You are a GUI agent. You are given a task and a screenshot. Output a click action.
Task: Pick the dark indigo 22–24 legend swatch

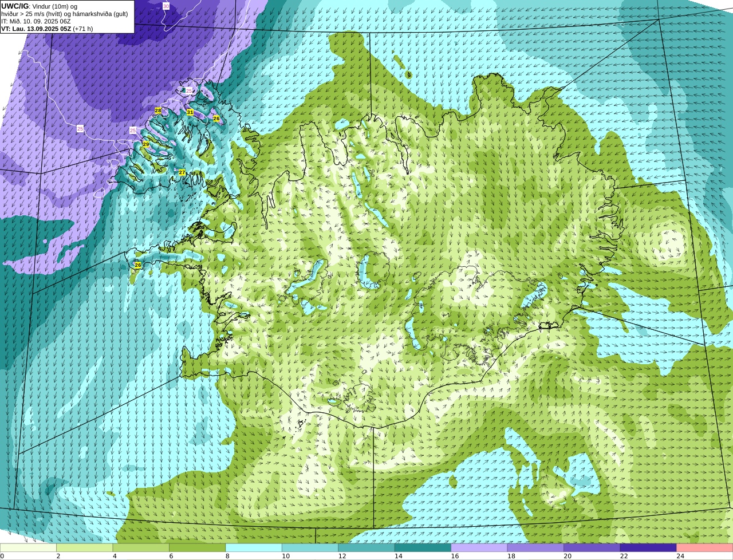coord(649,547)
